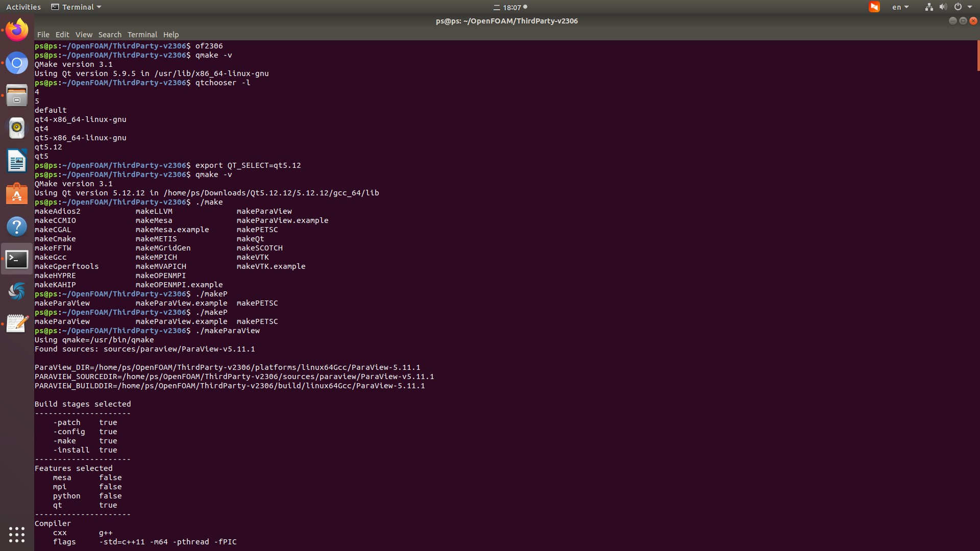Screen dimensions: 980x551
Task: Click the Activities button
Action: 23,7
